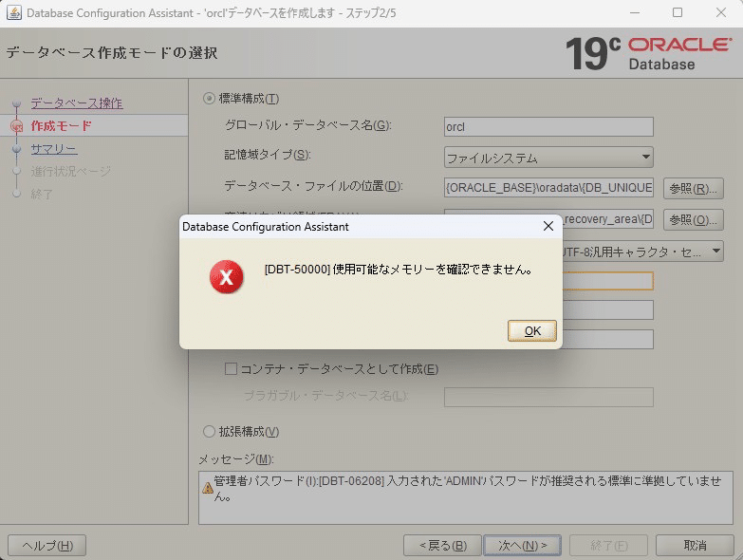The image size is (743, 560).
Task: Close the DBT-50000 error dialog
Action: (x=548, y=226)
